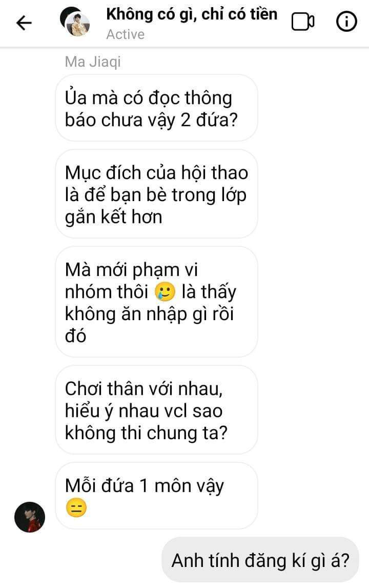This screenshot has width=369, height=588.
Task: Open the group profile picture in header
Action: (x=75, y=22)
